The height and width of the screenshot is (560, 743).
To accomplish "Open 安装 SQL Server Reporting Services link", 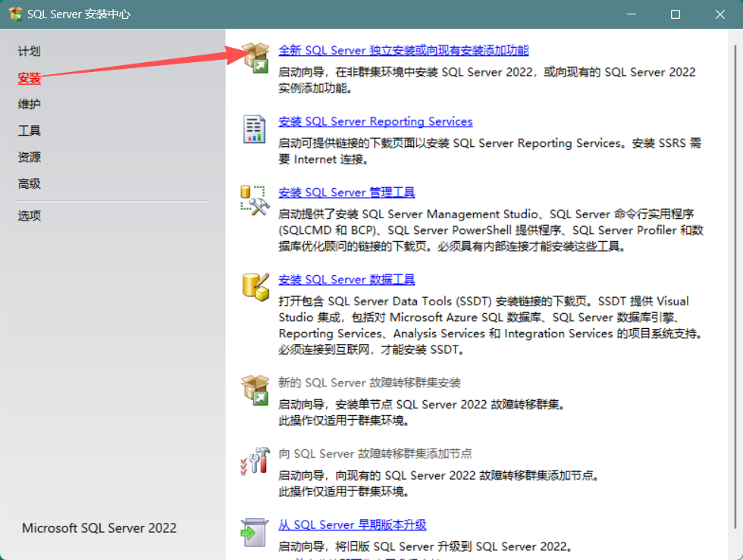I will (375, 121).
